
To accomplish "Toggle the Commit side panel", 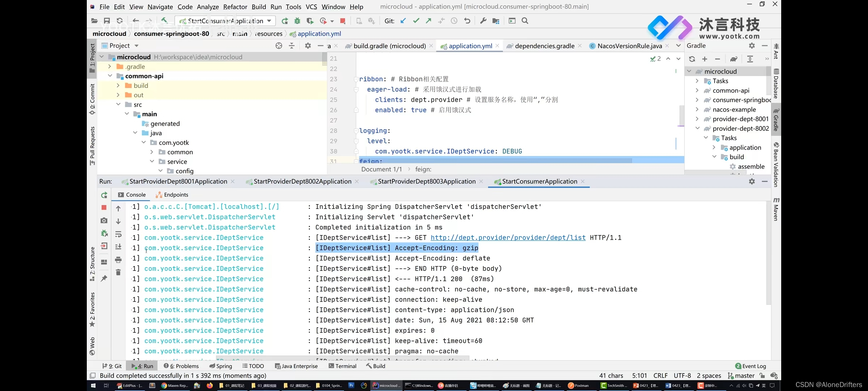I will [92, 99].
